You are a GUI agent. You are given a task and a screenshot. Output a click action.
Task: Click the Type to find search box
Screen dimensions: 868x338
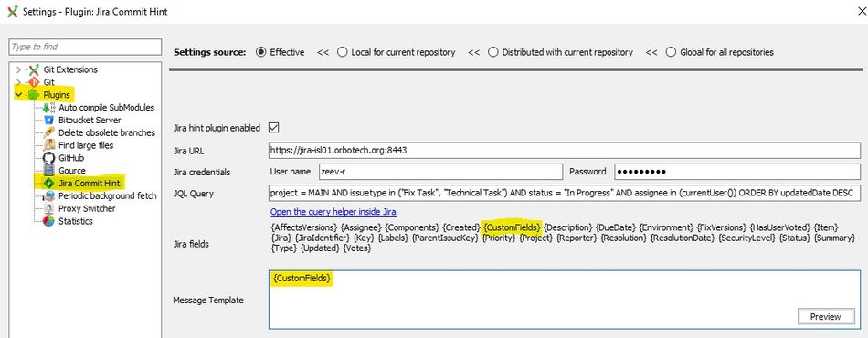[x=85, y=47]
